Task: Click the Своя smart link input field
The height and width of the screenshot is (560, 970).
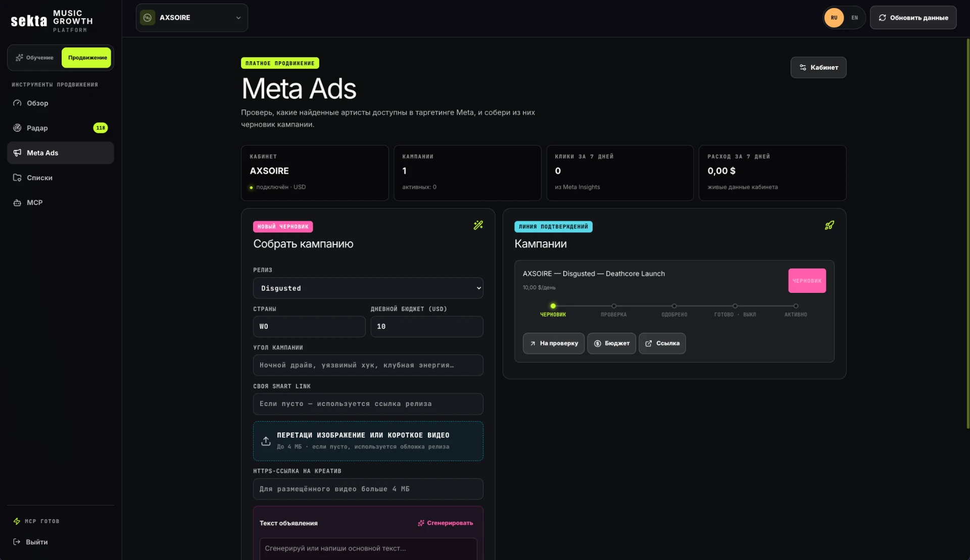Action: (368, 404)
